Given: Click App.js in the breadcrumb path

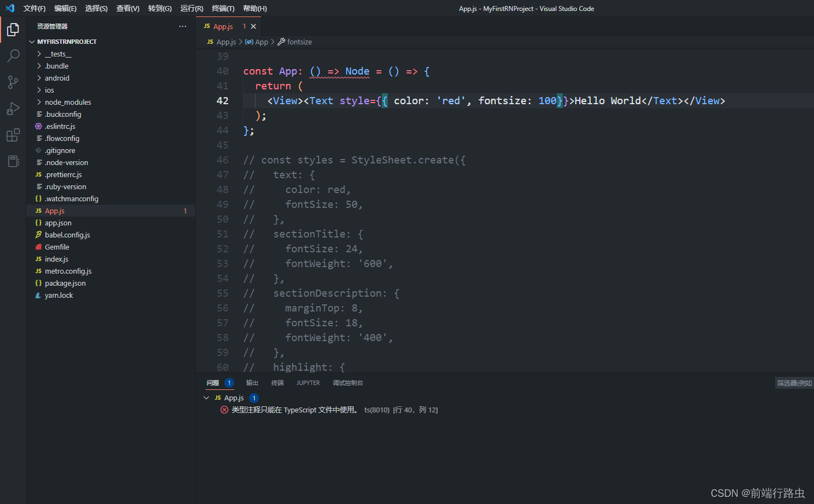Looking at the screenshot, I should click(226, 42).
